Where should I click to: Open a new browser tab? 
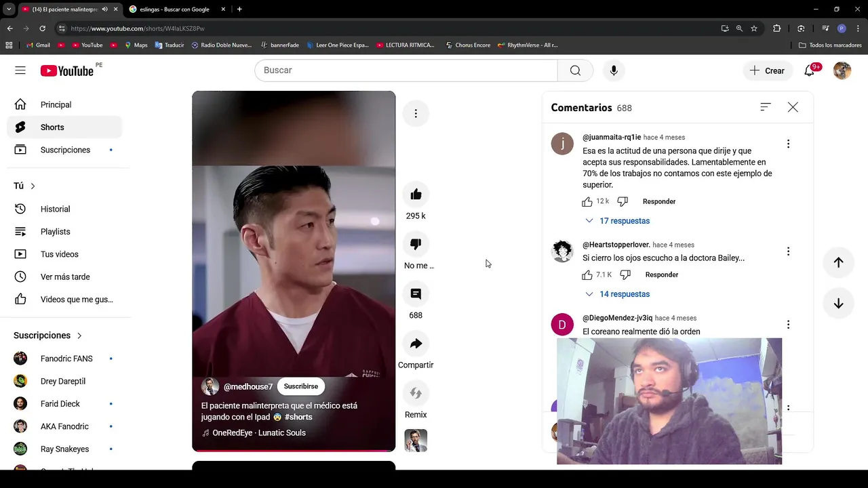coord(239,9)
